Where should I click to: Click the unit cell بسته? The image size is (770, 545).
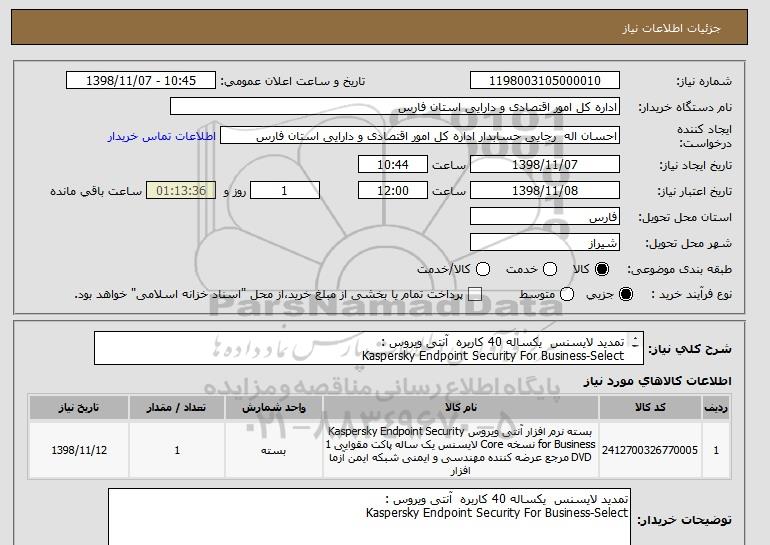coord(274,450)
